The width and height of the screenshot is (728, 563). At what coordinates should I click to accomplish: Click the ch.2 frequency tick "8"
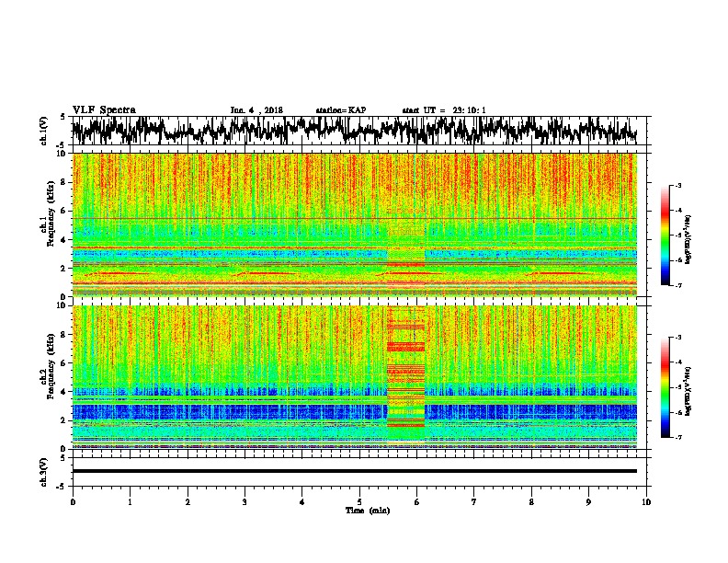click(64, 335)
